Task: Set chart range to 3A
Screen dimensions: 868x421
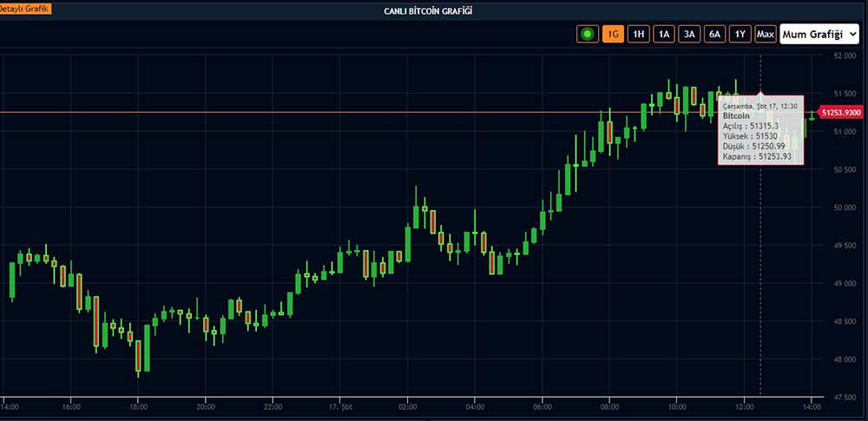Action: pyautogui.click(x=689, y=35)
